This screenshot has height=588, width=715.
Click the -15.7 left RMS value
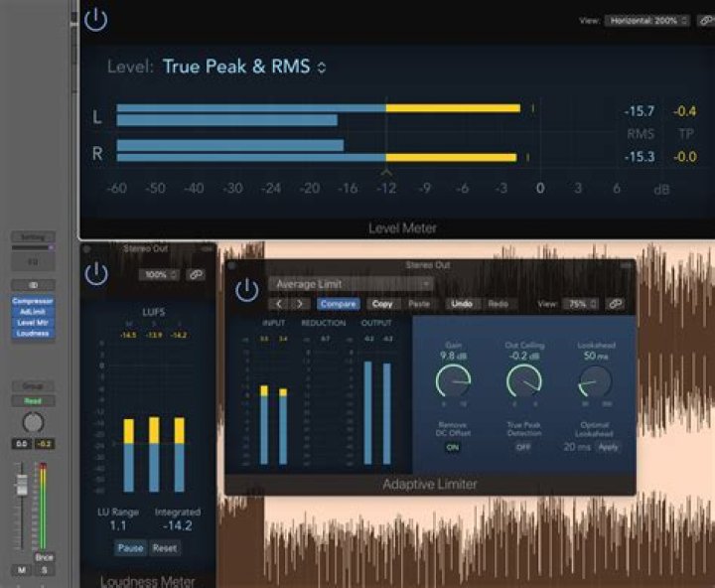coord(640,111)
